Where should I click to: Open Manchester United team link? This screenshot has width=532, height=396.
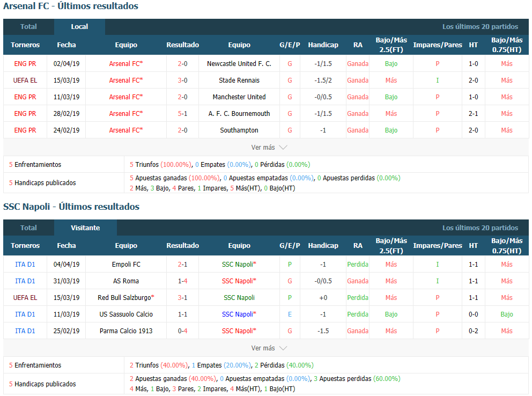239,97
